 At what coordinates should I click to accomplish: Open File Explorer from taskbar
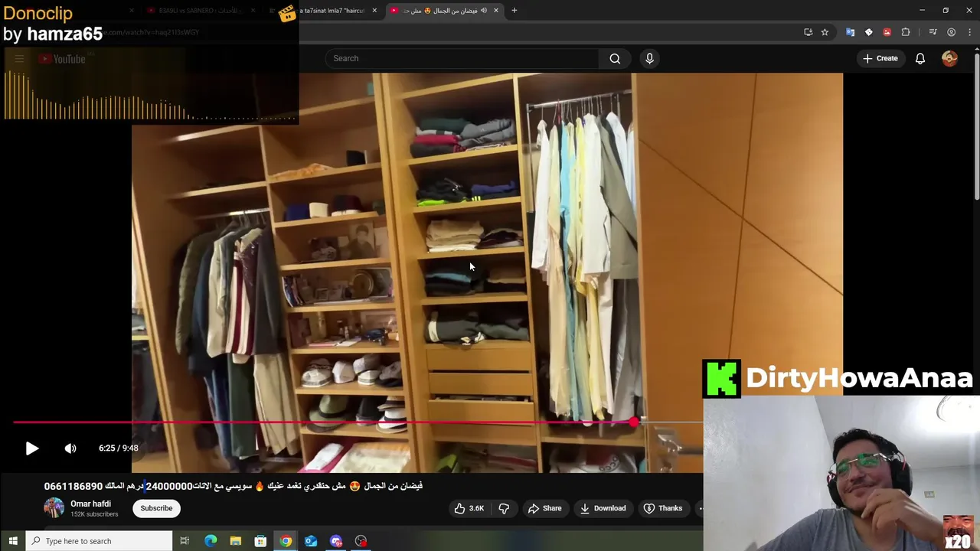(x=236, y=541)
